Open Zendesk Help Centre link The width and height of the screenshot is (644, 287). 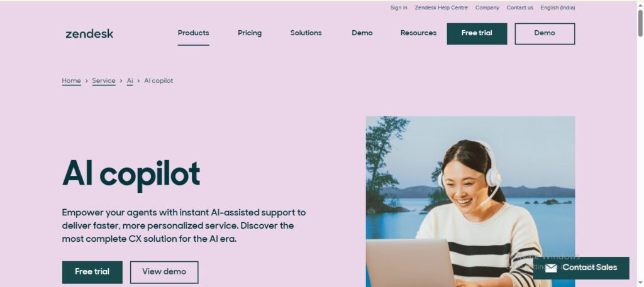point(441,8)
